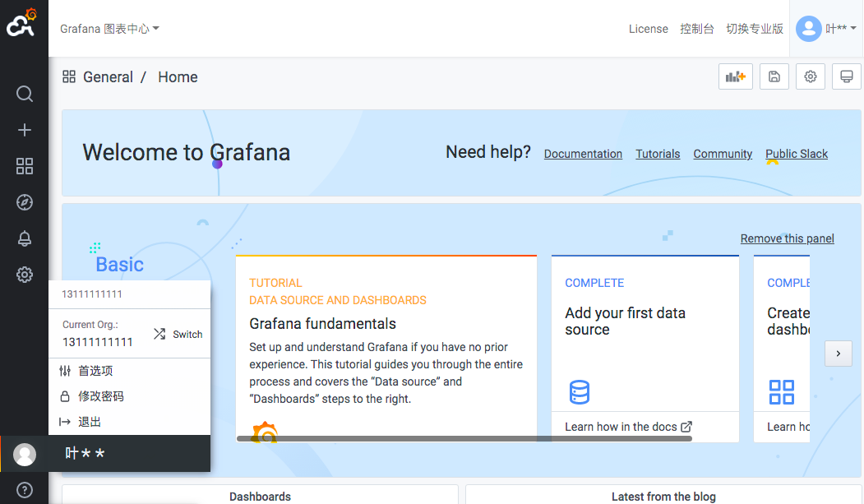Image resolution: width=864 pixels, height=504 pixels.
Task: Select 退出 from the user menu
Action: coord(130,422)
